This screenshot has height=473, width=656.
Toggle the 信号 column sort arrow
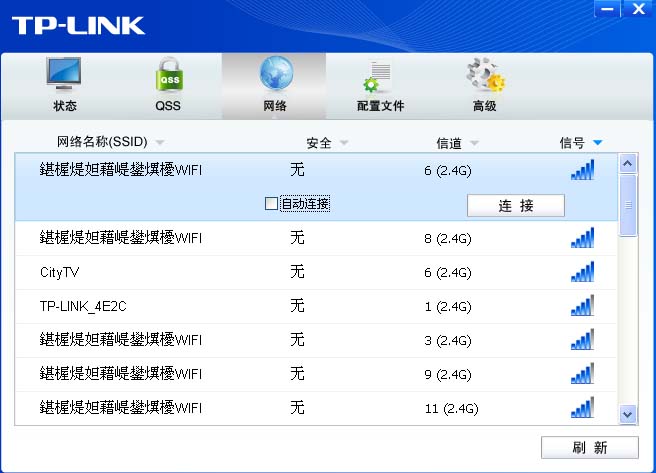(597, 143)
